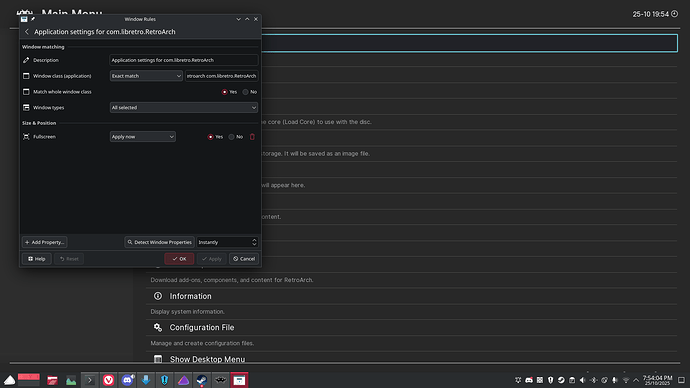Click the Add Property button

click(44, 242)
